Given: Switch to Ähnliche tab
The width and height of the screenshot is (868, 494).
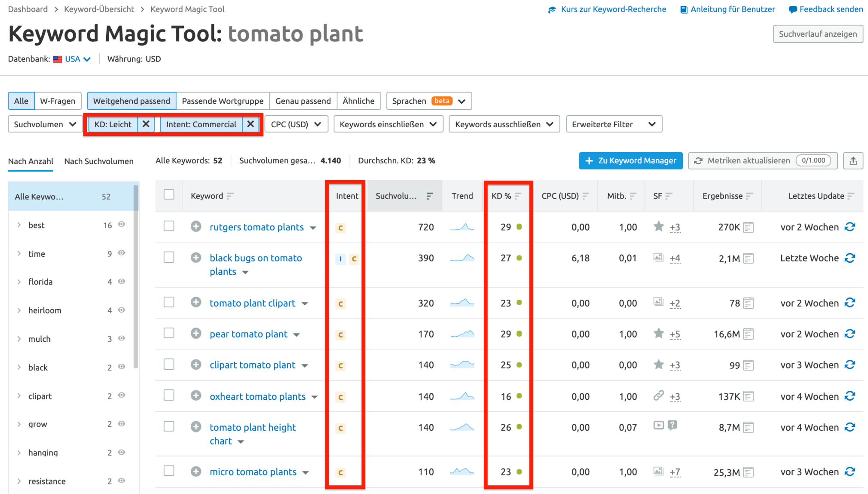Looking at the screenshot, I should [358, 101].
